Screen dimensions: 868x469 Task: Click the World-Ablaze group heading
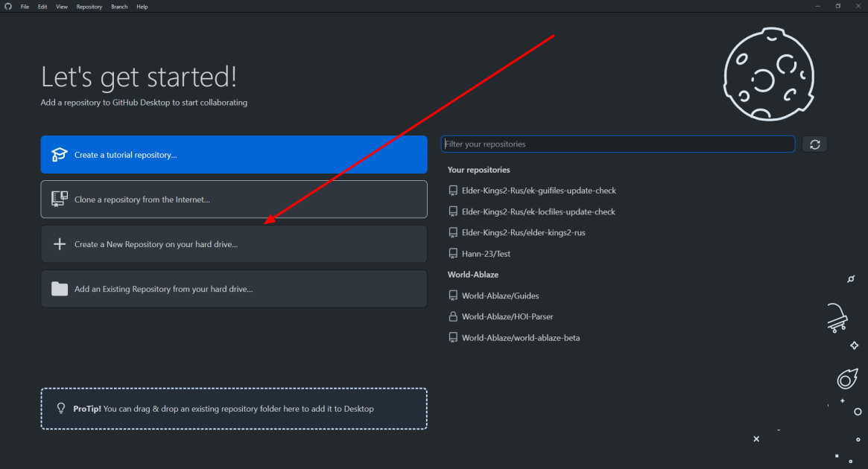[x=473, y=274]
